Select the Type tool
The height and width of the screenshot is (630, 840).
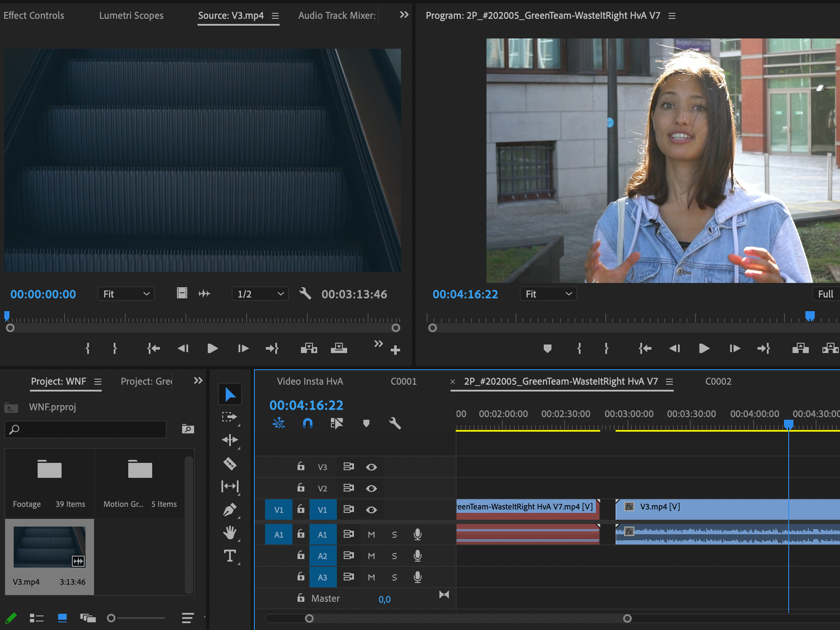(230, 556)
